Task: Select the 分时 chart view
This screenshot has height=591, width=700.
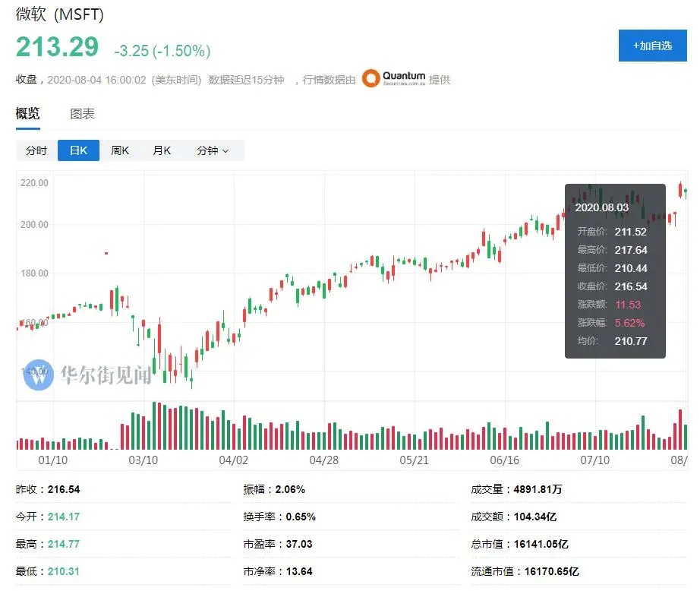Action: pyautogui.click(x=36, y=150)
